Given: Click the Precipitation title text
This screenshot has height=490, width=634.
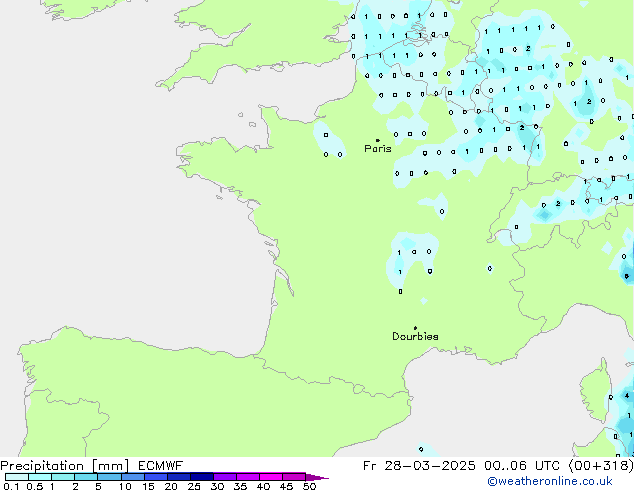Looking at the screenshot, I should (x=42, y=466).
